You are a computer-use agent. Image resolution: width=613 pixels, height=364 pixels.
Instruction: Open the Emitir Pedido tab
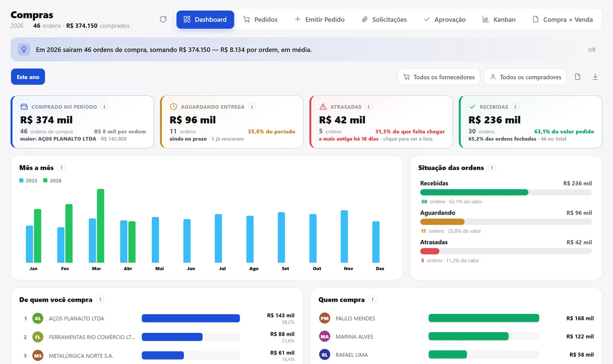[x=319, y=20]
